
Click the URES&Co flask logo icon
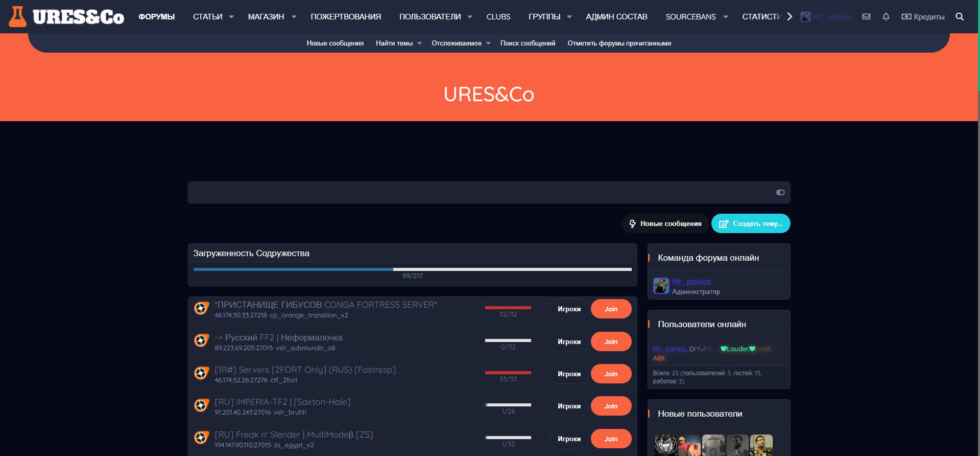pyautogui.click(x=18, y=17)
